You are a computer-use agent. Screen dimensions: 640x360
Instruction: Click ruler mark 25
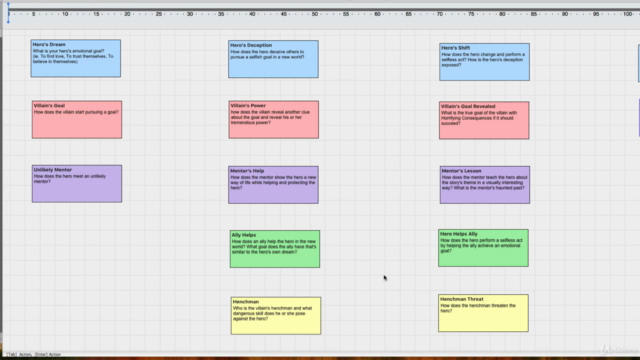tap(159, 14)
